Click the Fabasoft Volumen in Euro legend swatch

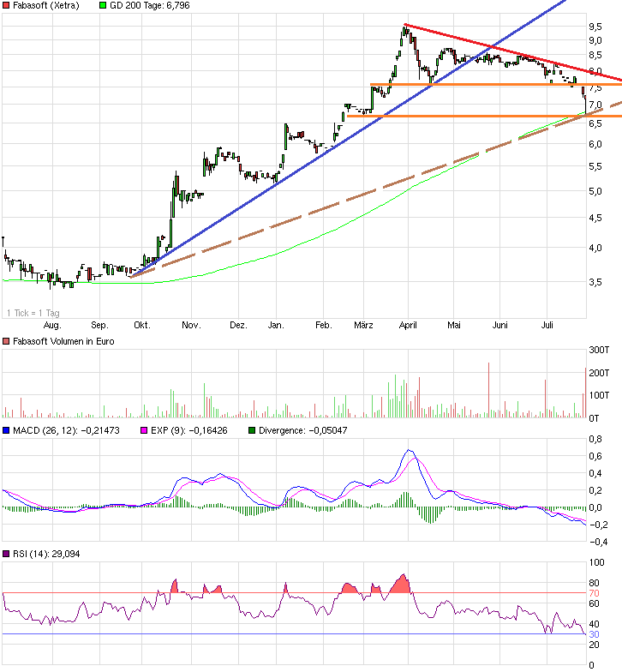(x=7, y=341)
